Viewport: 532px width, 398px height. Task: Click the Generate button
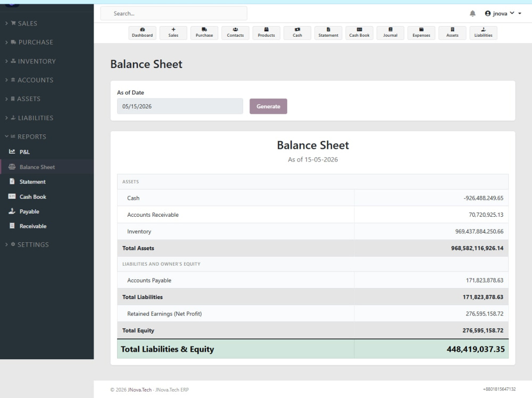[x=268, y=106]
